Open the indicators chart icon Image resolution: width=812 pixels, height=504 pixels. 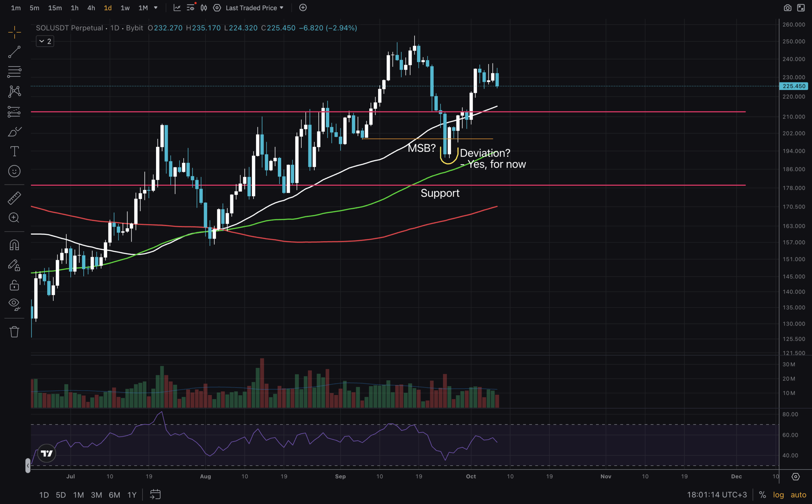(177, 8)
